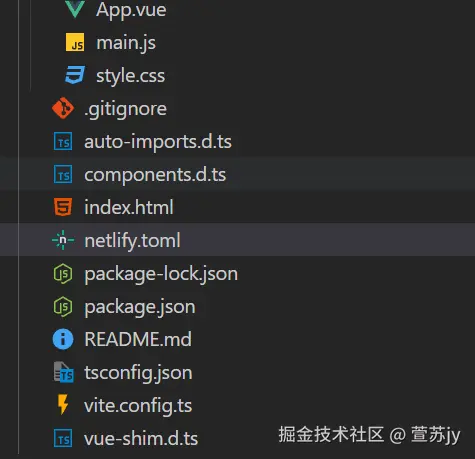475x459 pixels.
Task: Click the blue info icon for README.md
Action: [63, 339]
